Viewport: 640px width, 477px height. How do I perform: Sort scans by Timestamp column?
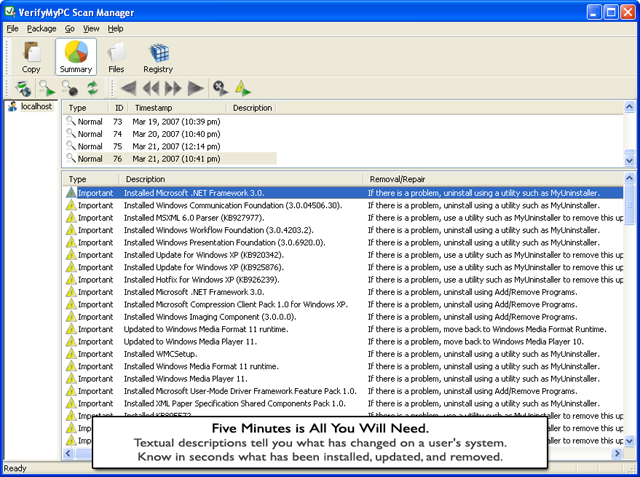pyautogui.click(x=177, y=108)
